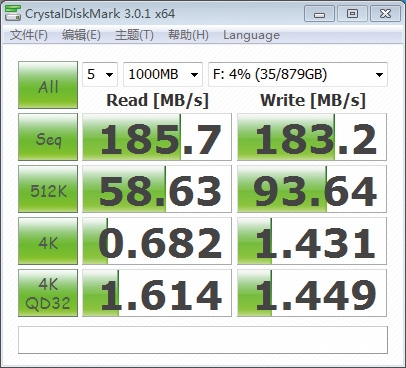
Task: Click the empty comment field at the bottom
Action: pos(203,340)
